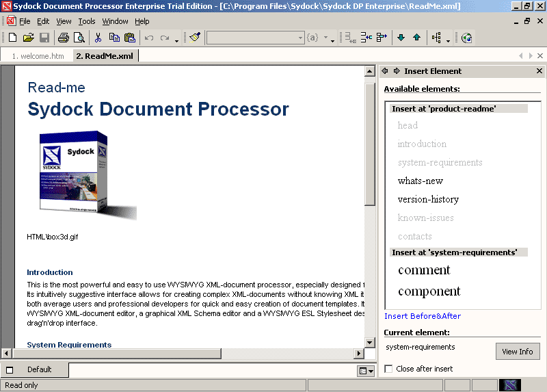Click the System Requirements heading
This screenshot has width=547, height=392.
69,344
